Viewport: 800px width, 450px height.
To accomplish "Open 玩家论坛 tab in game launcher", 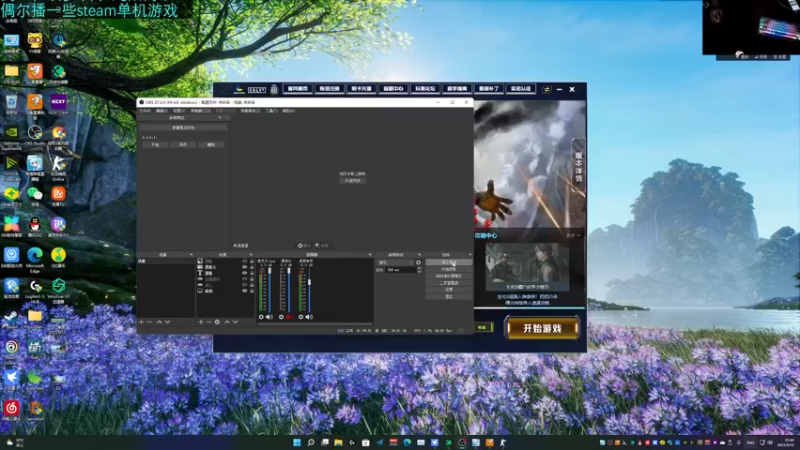I will pos(425,89).
